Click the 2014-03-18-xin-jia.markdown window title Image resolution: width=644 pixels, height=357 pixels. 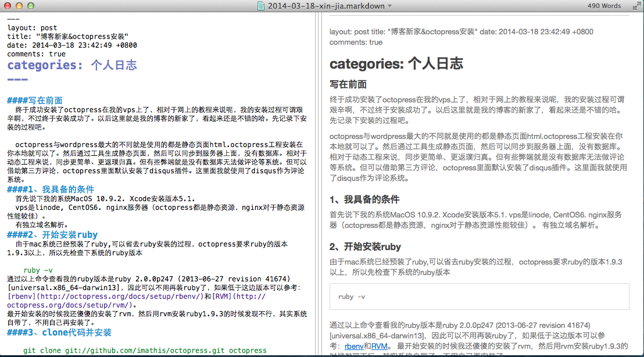click(325, 6)
